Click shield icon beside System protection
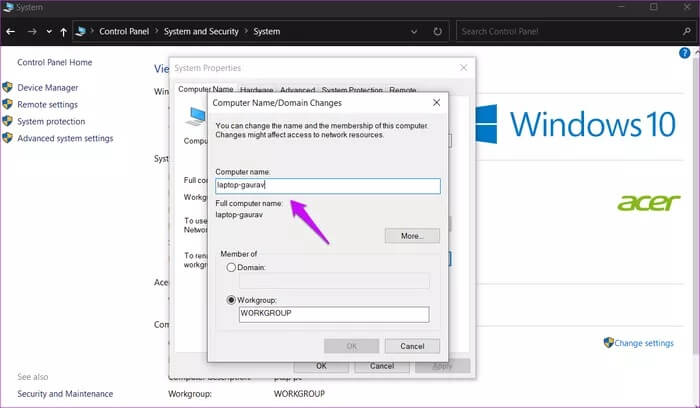Viewport: 700px width, 408px height. (x=7, y=121)
